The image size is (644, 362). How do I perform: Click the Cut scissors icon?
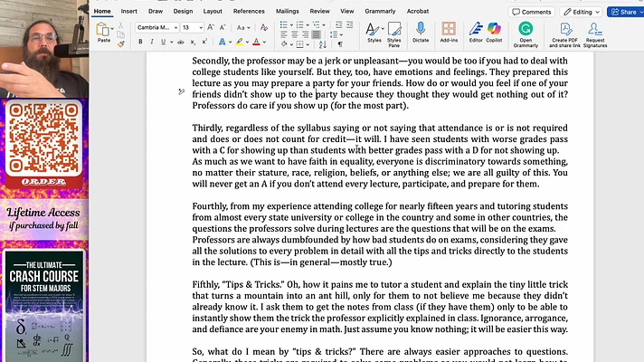pyautogui.click(x=121, y=25)
